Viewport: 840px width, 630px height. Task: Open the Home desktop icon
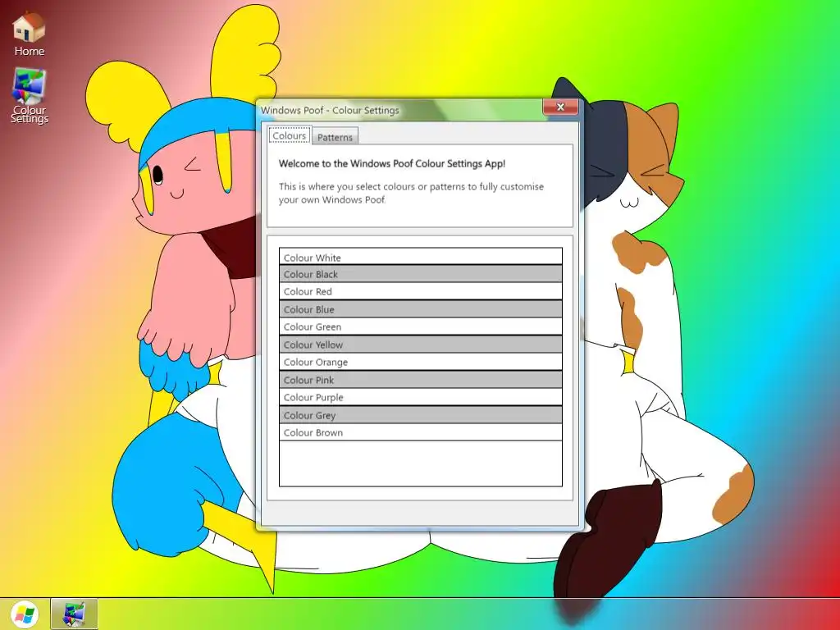[x=29, y=34]
